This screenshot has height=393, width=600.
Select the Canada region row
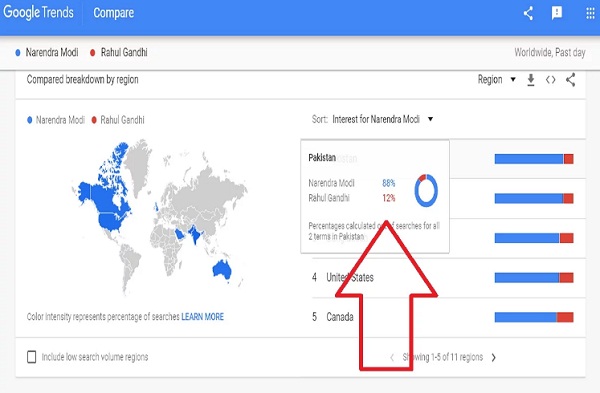[x=448, y=317]
